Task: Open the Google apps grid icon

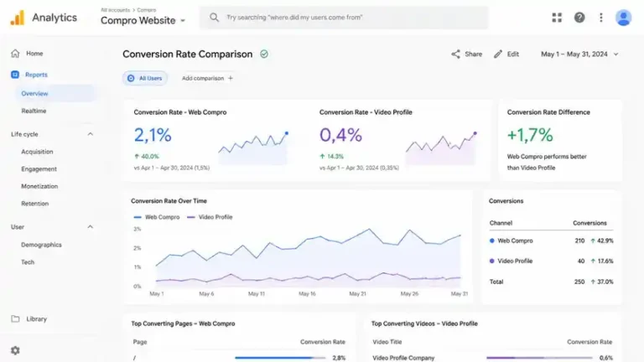Action: click(557, 18)
